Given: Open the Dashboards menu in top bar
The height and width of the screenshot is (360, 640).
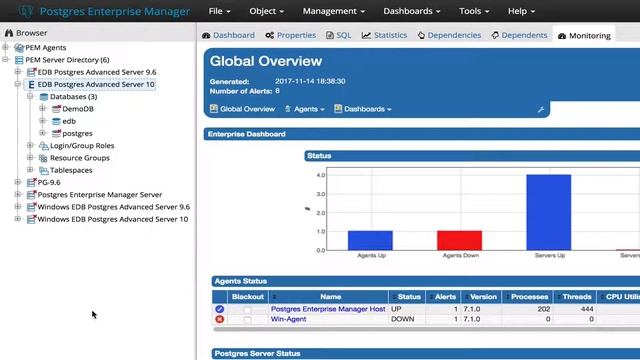Looking at the screenshot, I should click(x=411, y=11).
